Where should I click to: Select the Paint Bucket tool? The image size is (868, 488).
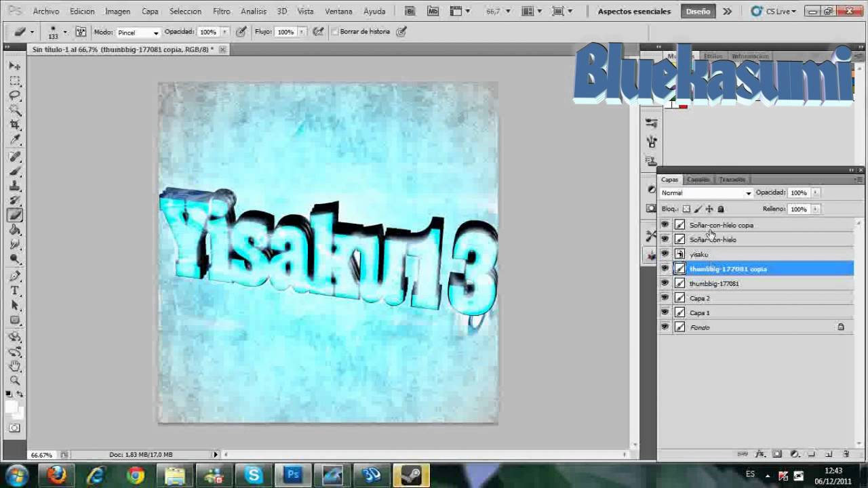[x=15, y=230]
